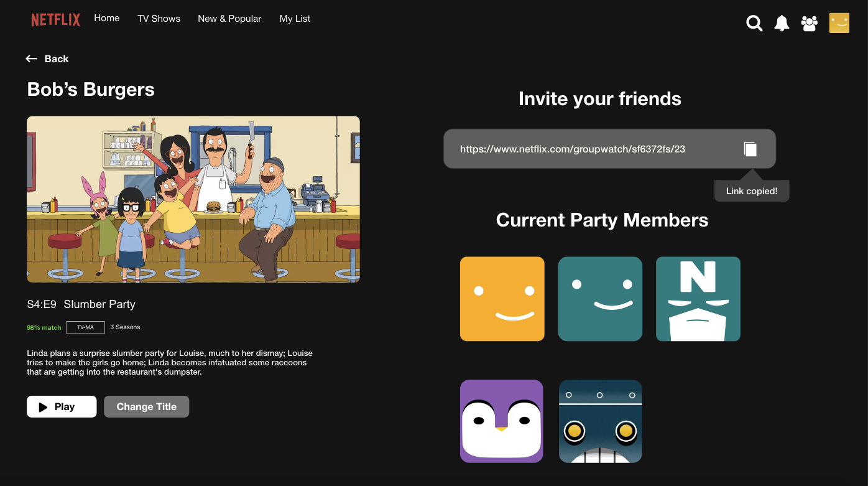868x486 pixels.
Task: Select the blue robot party member
Action: [x=600, y=421]
